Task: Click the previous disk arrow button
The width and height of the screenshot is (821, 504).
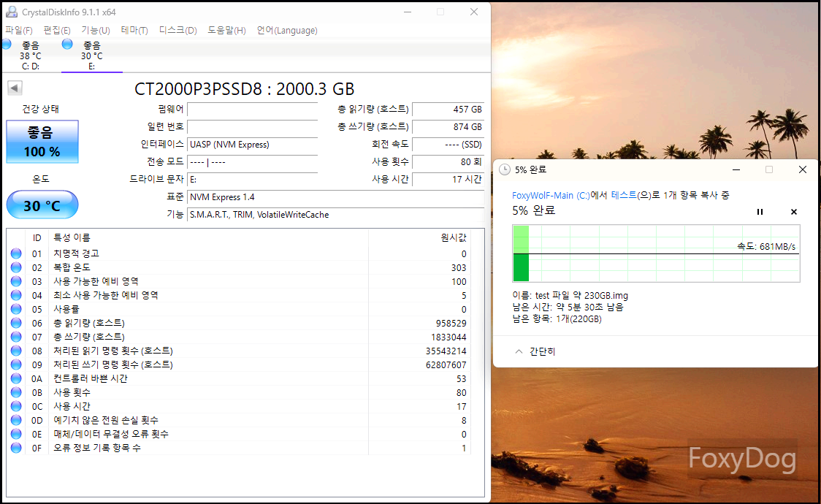Action: (x=15, y=88)
